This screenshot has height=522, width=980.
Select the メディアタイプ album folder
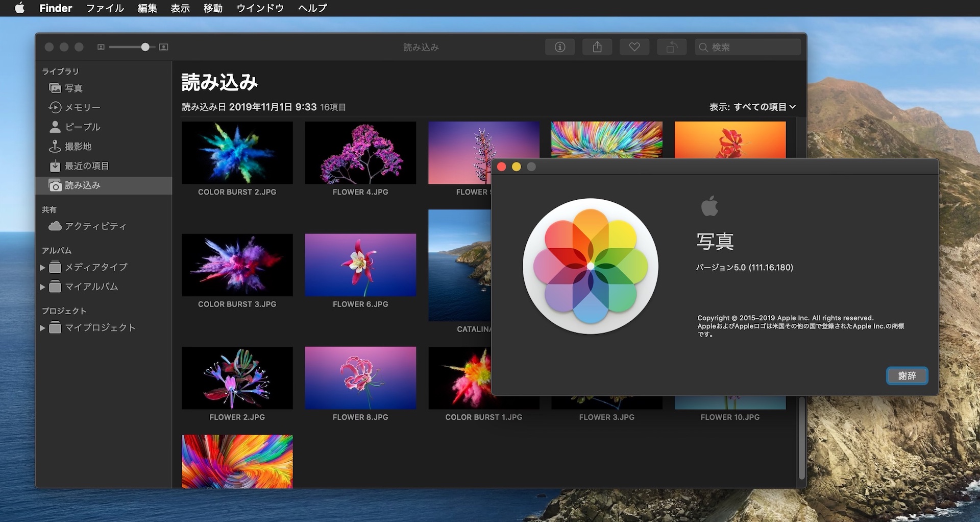pos(96,267)
